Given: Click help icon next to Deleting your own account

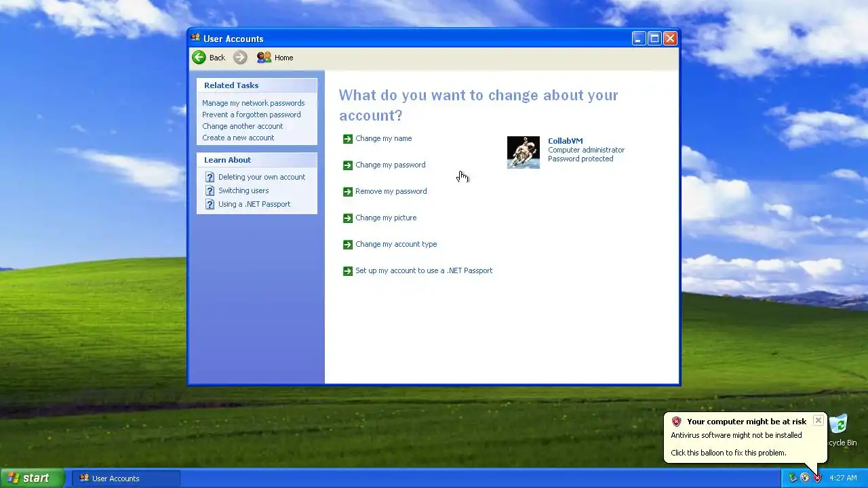Looking at the screenshot, I should point(210,177).
